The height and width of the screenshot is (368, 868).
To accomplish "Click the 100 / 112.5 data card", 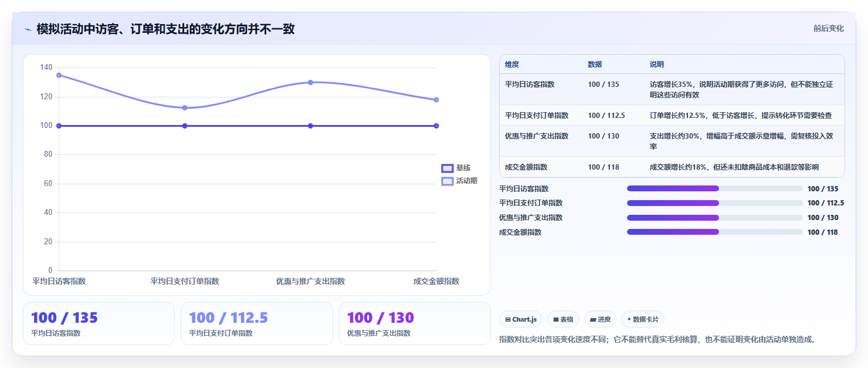I will (257, 323).
